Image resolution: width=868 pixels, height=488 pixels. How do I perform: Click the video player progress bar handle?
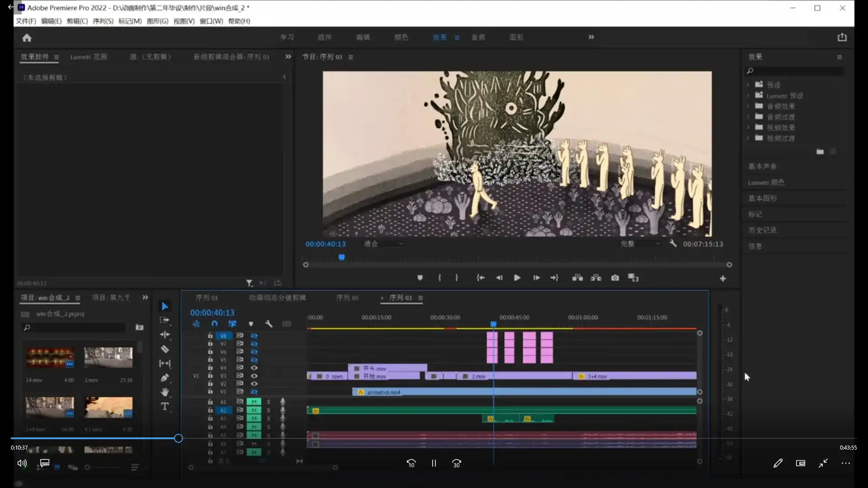179,438
